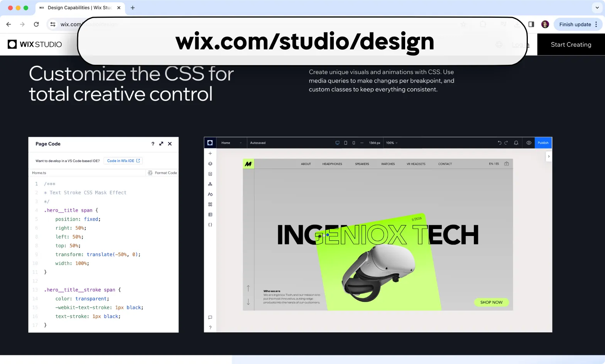Screen dimensions: 605x364
Task: Click WATCHES in the site menu
Action: point(388,164)
